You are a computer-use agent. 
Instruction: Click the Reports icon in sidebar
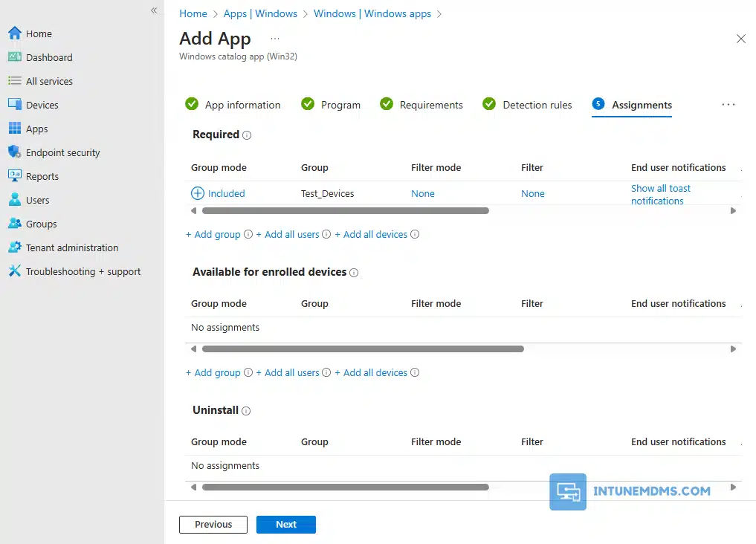15,176
